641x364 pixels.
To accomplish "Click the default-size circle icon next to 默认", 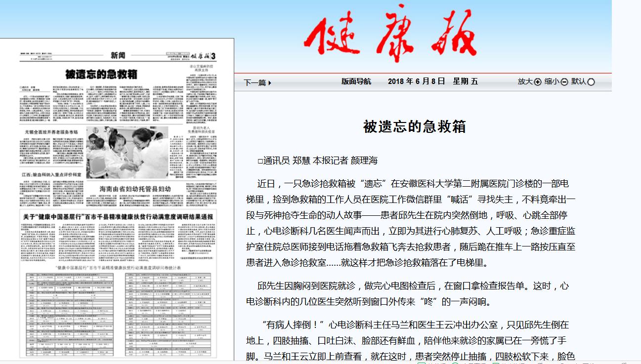I will [x=591, y=82].
